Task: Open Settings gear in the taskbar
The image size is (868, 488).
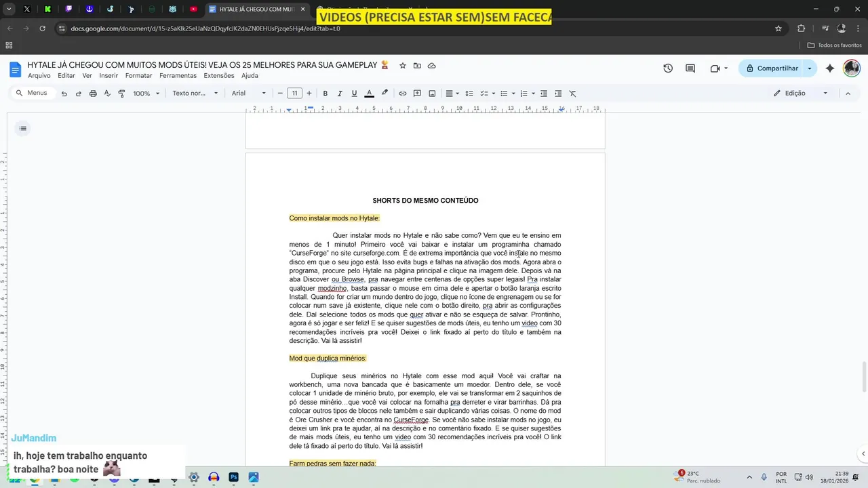Action: pyautogui.click(x=194, y=477)
